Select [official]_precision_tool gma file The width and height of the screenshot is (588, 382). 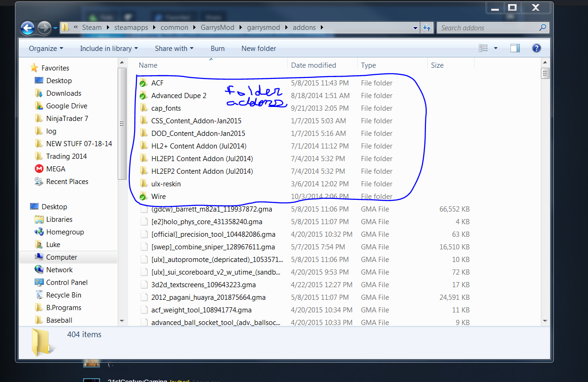point(213,234)
